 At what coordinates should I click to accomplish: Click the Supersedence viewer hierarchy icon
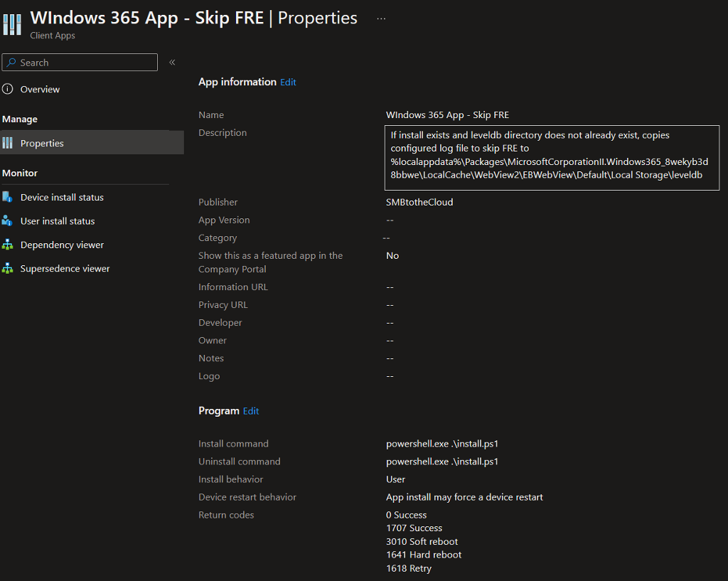(x=8, y=268)
